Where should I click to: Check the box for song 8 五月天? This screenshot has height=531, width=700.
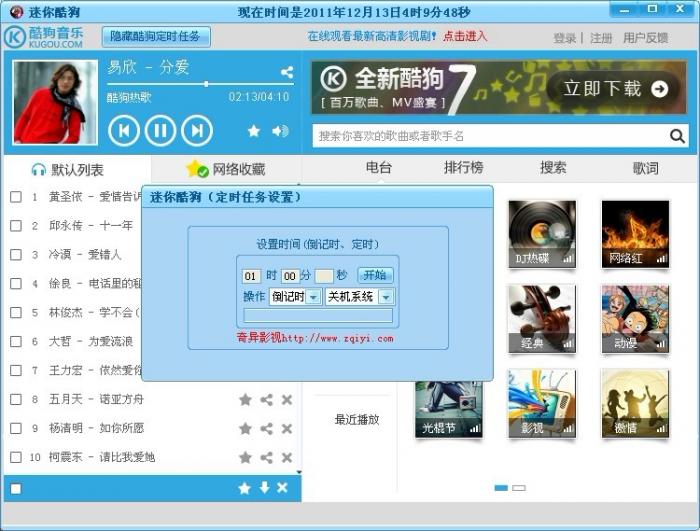(16, 399)
